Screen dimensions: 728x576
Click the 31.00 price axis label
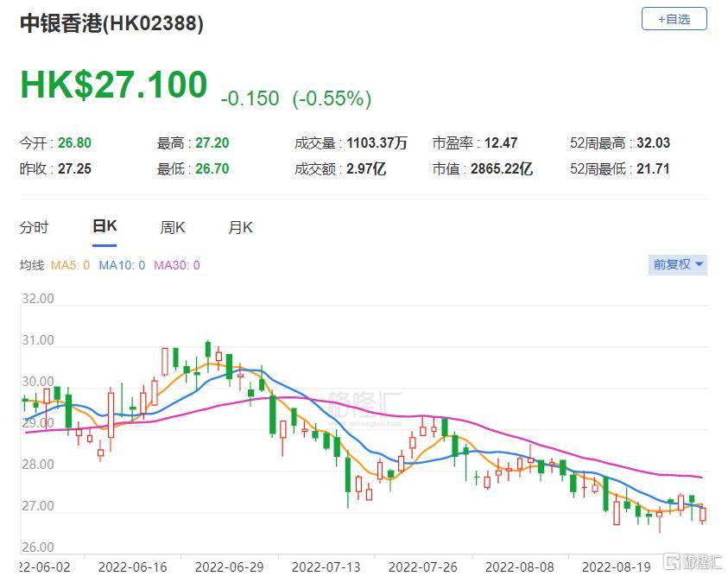pos(38,340)
